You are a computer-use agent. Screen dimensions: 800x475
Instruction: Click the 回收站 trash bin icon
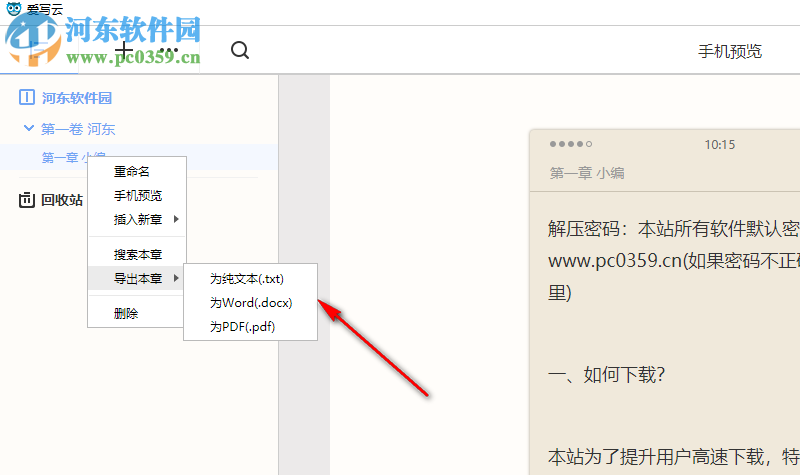point(27,199)
